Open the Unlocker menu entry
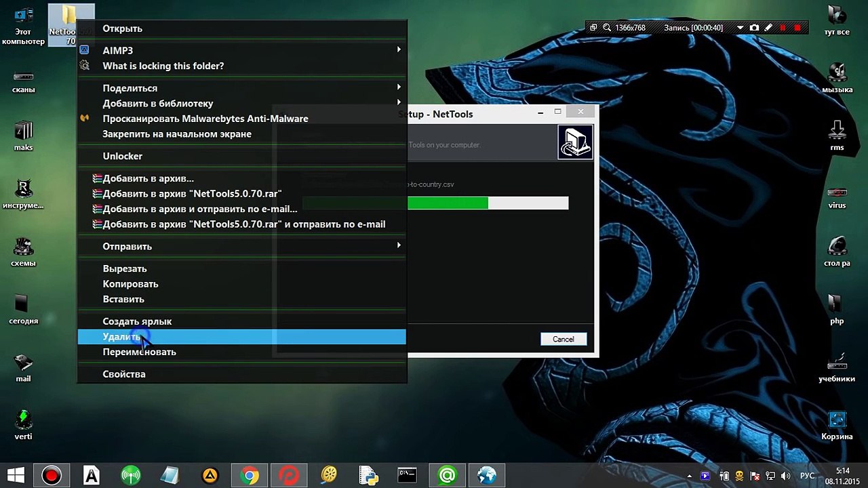This screenshot has width=868, height=488. [241, 156]
